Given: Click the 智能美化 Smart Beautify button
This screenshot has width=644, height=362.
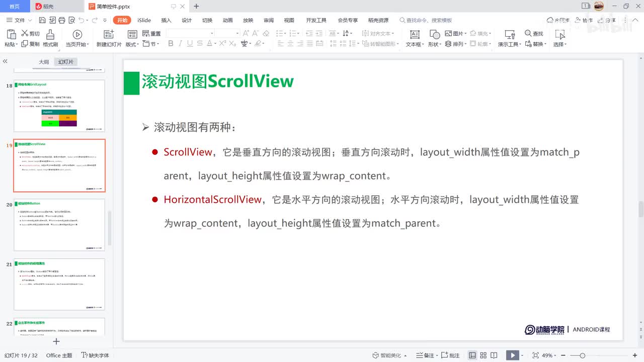Looking at the screenshot, I should 390,355.
